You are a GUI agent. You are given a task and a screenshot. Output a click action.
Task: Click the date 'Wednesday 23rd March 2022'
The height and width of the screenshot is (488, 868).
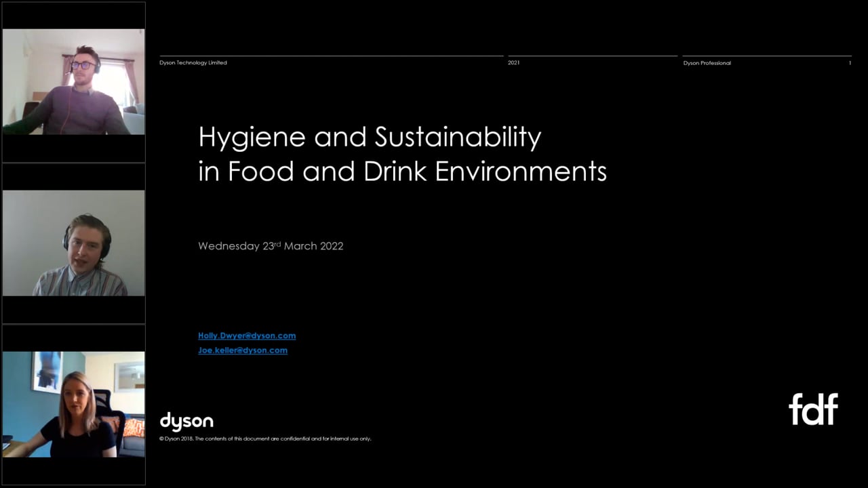271,246
